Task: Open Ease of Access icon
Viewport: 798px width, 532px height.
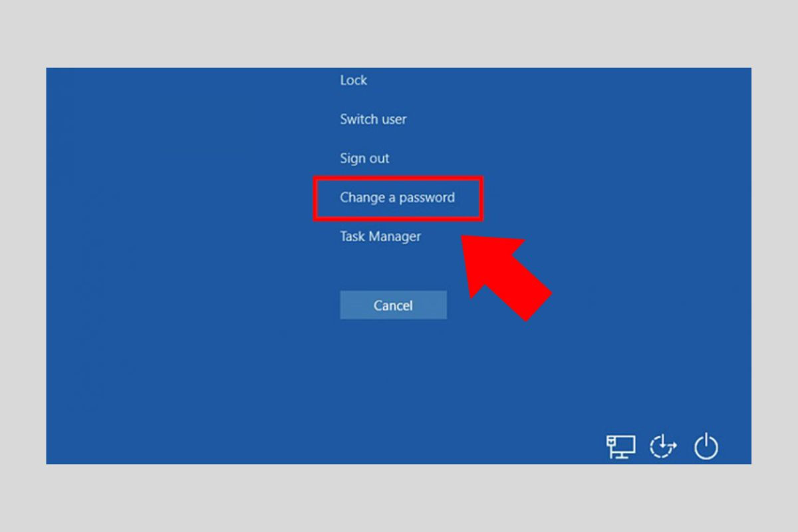Action: [x=663, y=447]
